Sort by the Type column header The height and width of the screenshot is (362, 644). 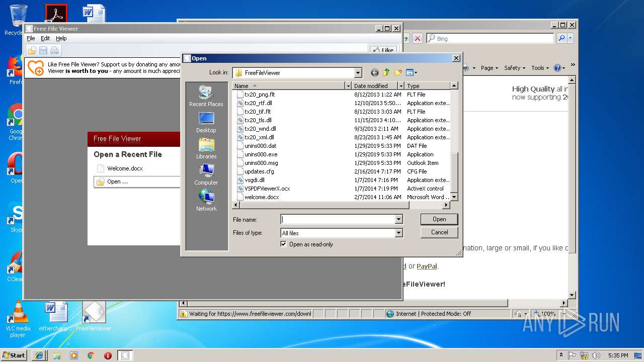(428, 86)
